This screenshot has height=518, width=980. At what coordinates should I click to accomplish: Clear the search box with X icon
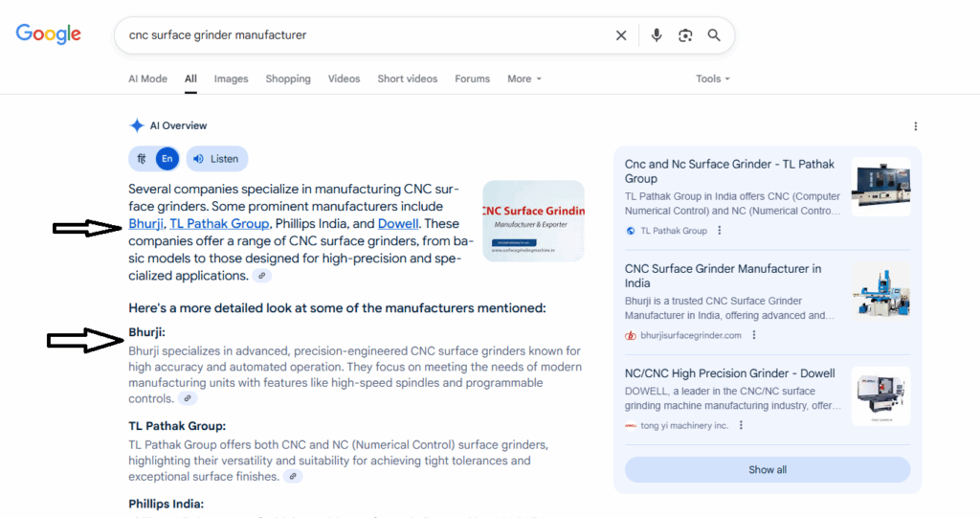tap(620, 35)
